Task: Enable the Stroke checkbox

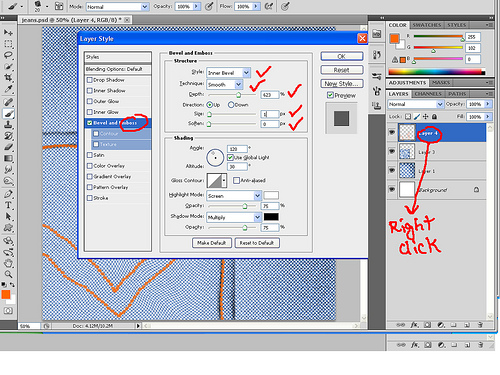Action: click(89, 198)
